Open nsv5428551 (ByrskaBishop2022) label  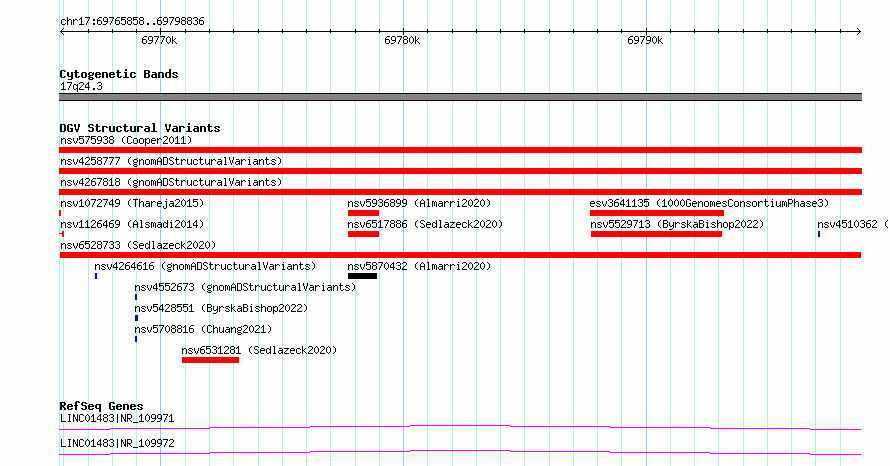click(221, 308)
